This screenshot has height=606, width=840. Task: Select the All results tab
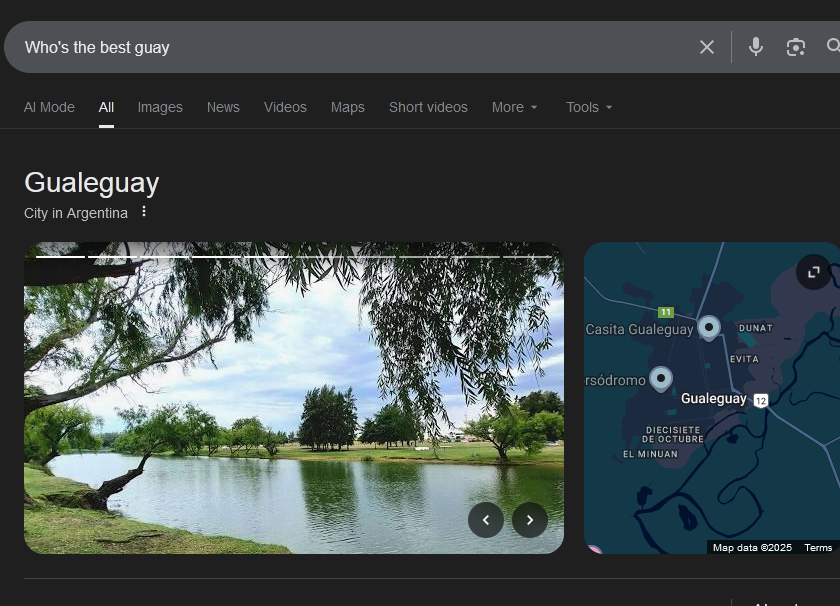pyautogui.click(x=106, y=107)
